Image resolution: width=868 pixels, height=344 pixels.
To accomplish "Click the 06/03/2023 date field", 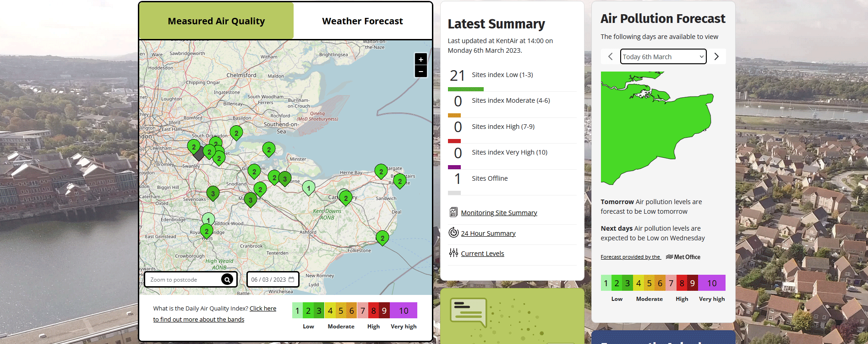I will coord(273,279).
